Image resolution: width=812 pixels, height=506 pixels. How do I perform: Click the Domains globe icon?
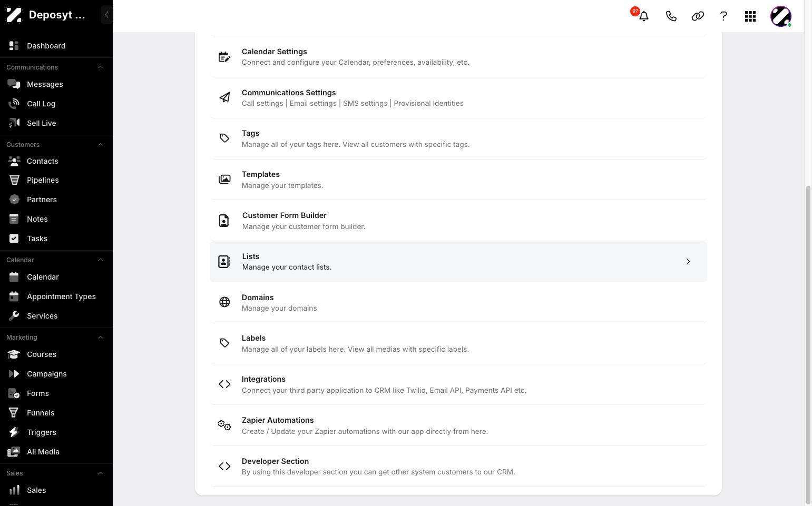224,302
